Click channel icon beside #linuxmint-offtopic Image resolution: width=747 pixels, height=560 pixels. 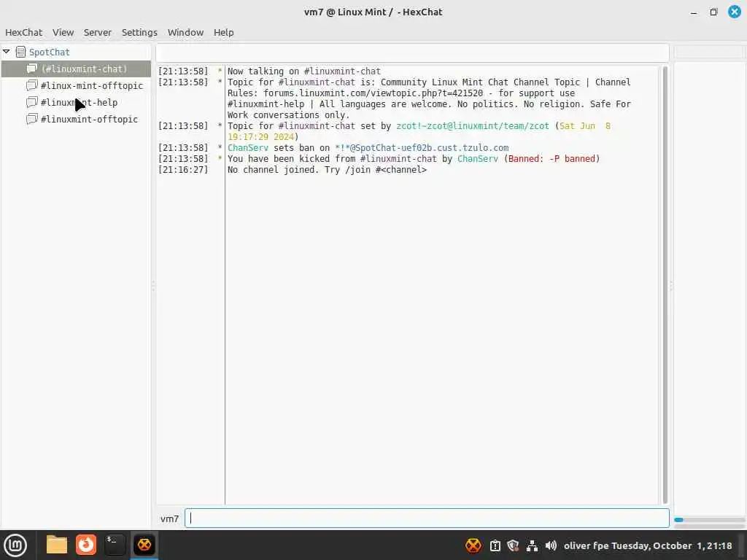coord(32,119)
